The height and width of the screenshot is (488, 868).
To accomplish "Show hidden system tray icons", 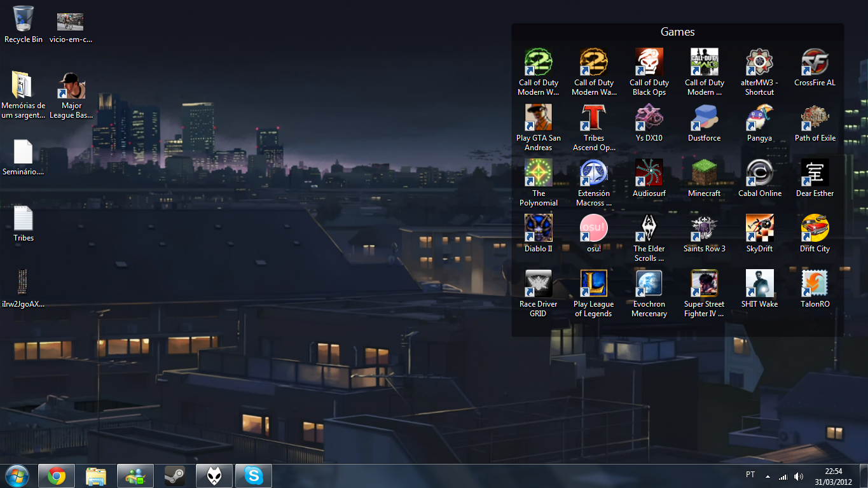I will (x=768, y=477).
